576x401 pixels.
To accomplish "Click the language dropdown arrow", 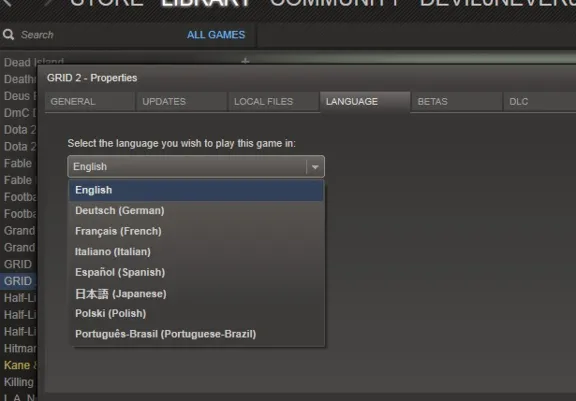I will tap(315, 167).
